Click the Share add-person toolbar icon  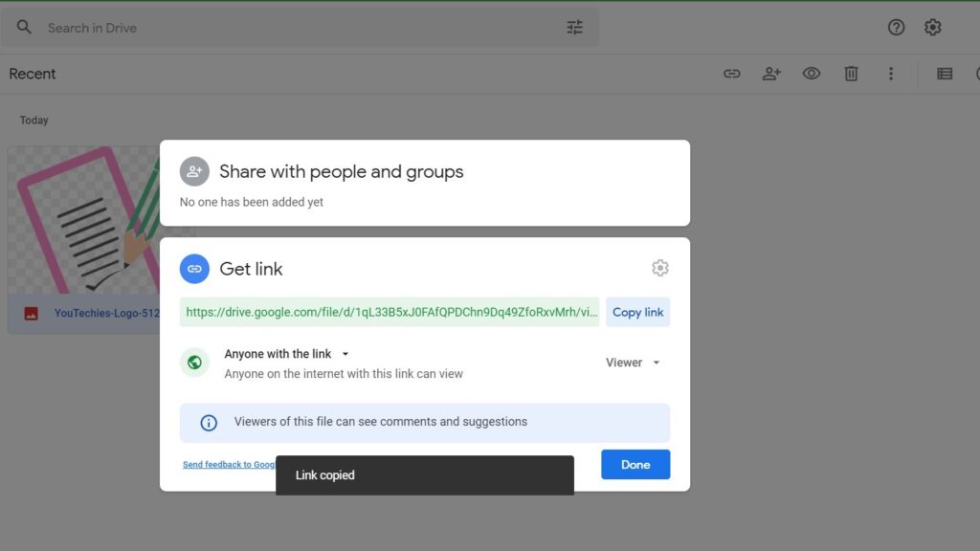tap(772, 74)
